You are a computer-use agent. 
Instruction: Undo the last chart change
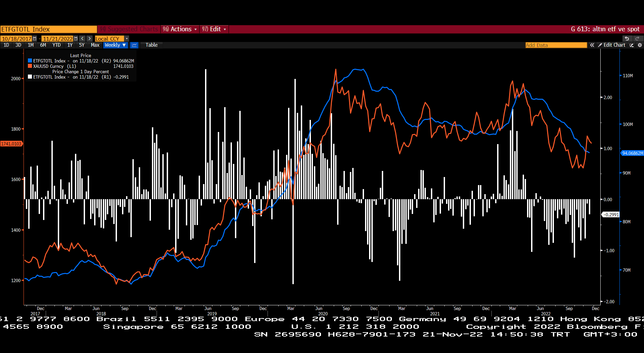627,39
